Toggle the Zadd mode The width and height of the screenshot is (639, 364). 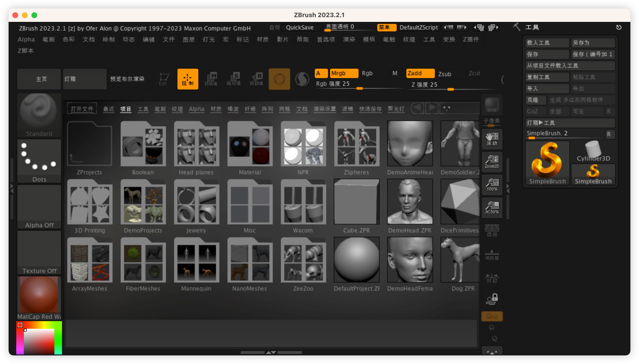coord(420,73)
